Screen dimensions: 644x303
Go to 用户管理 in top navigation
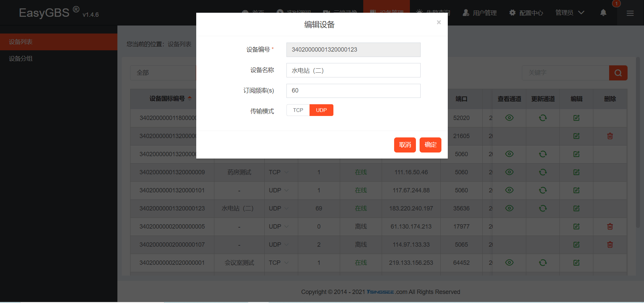click(480, 13)
